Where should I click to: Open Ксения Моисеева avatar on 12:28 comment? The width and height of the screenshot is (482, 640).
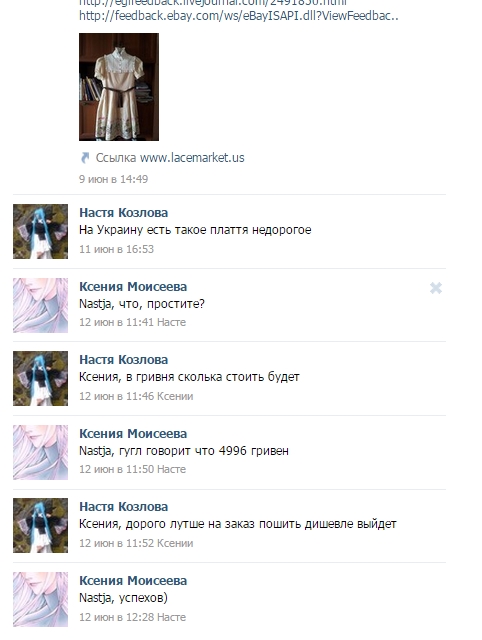[x=40, y=599]
